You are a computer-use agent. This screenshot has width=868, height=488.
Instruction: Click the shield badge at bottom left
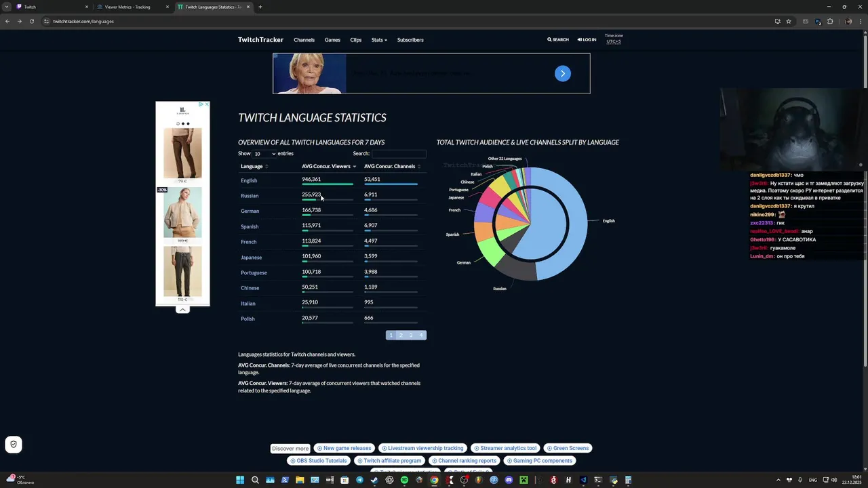point(14,445)
